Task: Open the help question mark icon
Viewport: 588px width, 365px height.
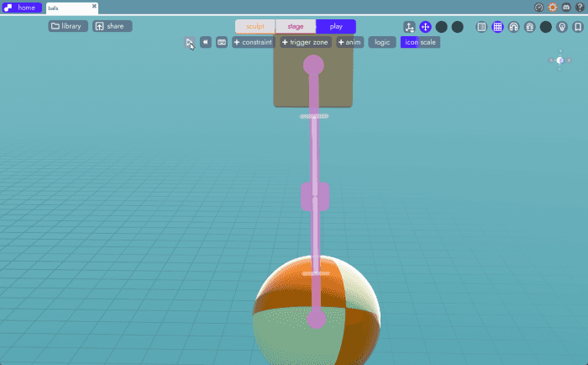Action: pyautogui.click(x=580, y=7)
